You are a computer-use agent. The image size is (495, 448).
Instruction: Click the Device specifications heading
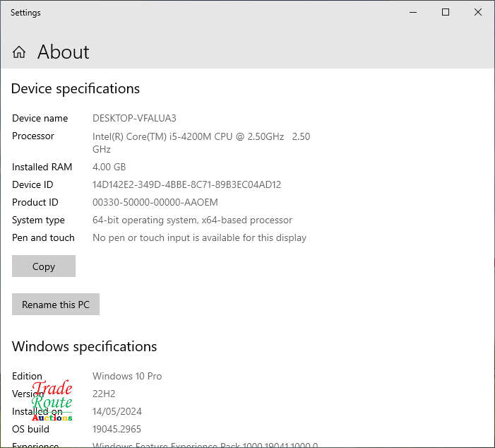coord(75,89)
